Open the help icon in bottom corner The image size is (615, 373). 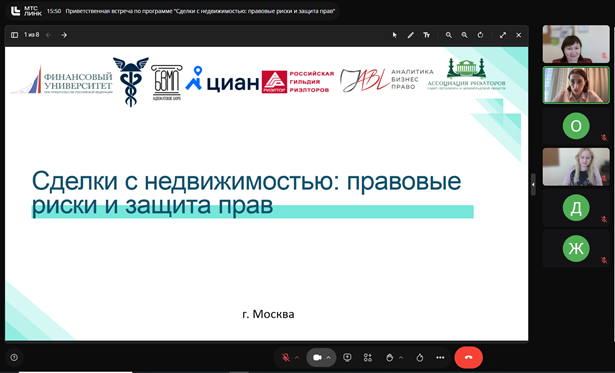[14, 357]
